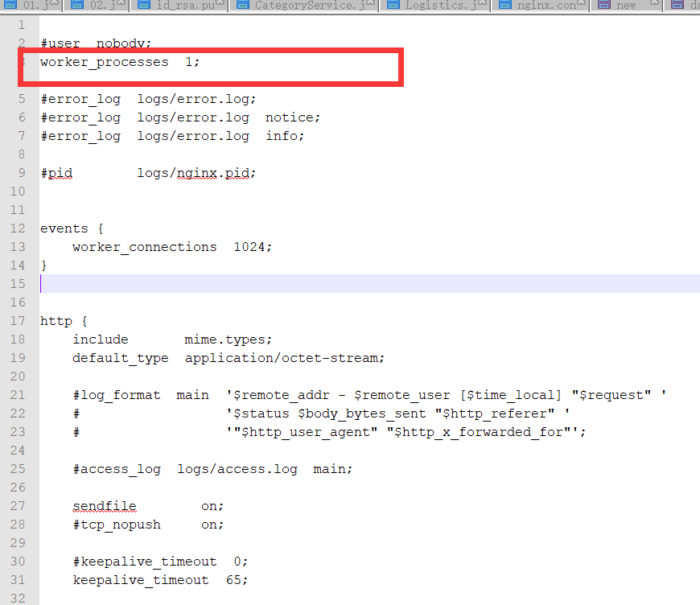
Task: Open the id_rsa.pu tab
Action: 179,6
